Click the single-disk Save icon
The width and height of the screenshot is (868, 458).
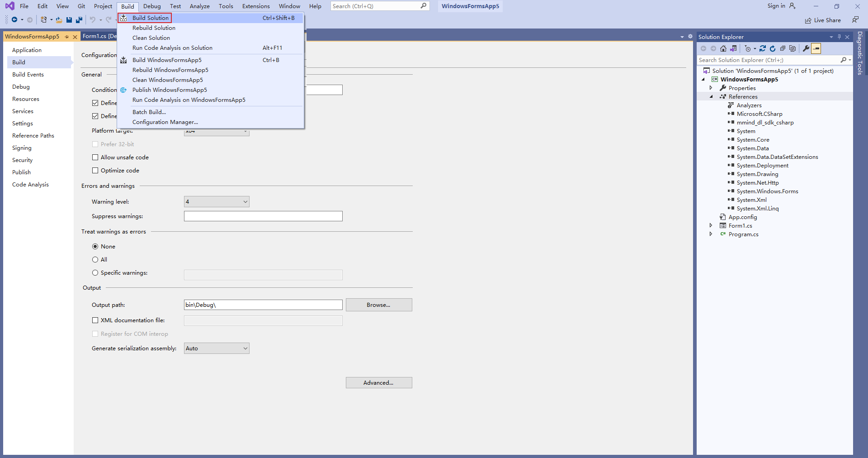(69, 20)
